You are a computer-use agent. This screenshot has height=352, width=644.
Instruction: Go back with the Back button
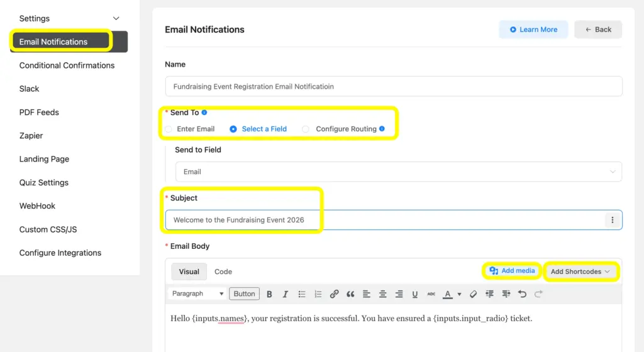(598, 30)
